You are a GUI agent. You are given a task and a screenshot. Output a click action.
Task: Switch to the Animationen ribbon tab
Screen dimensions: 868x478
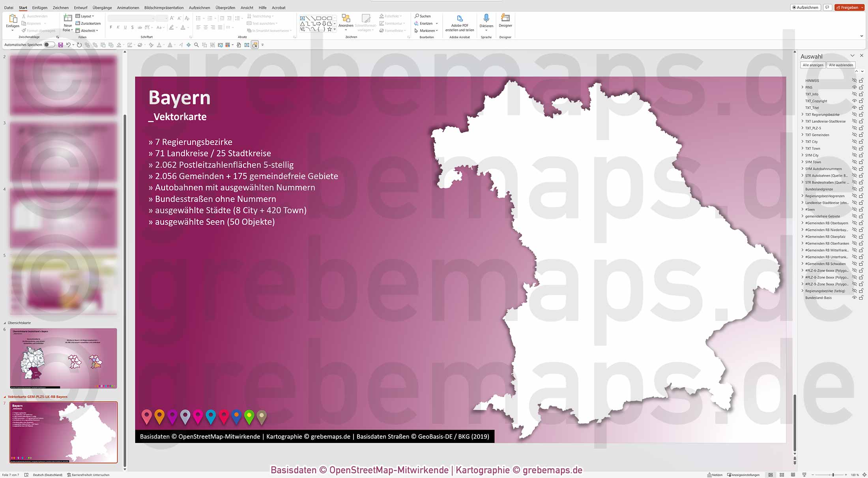click(127, 7)
